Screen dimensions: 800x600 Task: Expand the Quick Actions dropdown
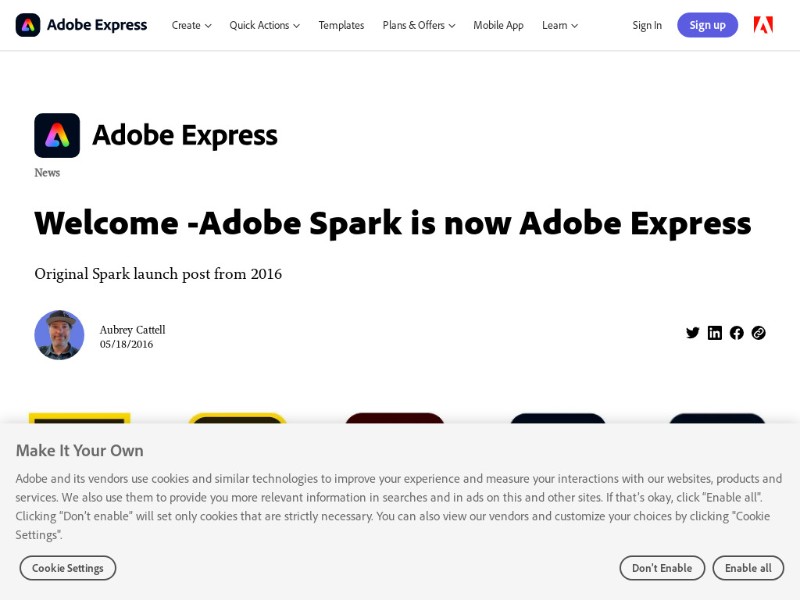tap(264, 25)
